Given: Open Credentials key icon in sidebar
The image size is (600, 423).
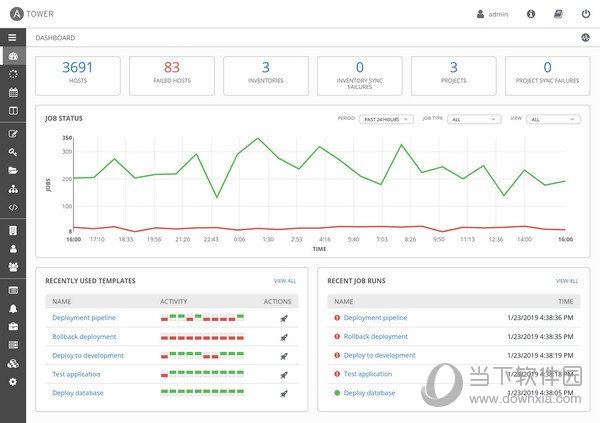Looking at the screenshot, I should point(13,152).
